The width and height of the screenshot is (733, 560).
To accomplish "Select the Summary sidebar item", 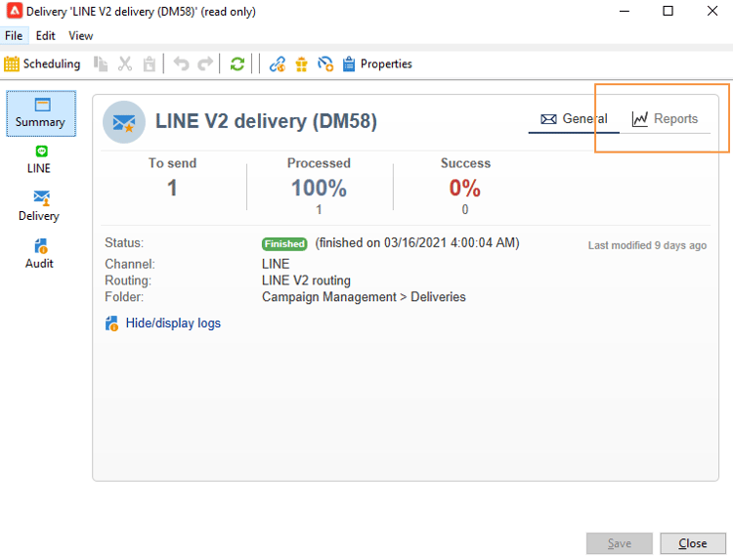I will point(41,113).
